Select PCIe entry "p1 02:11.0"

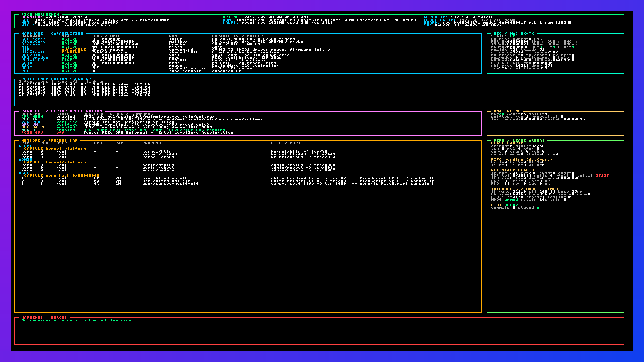click(x=85, y=95)
